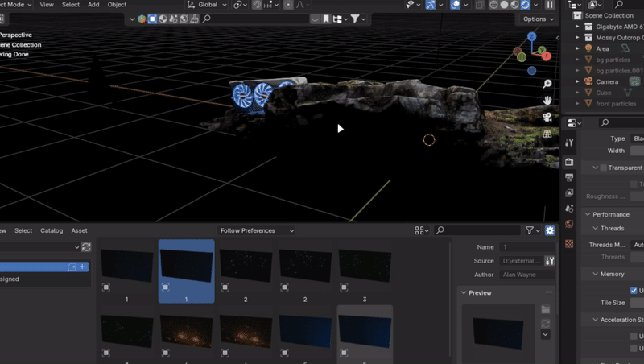Select the asset thumbnail labeled 3
644x364 pixels.
tap(365, 271)
